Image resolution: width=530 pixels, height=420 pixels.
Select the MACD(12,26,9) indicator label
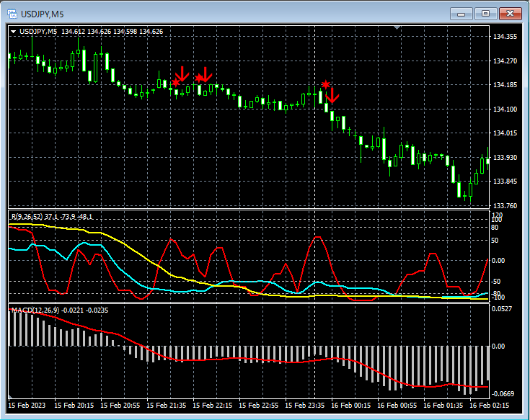(35, 310)
